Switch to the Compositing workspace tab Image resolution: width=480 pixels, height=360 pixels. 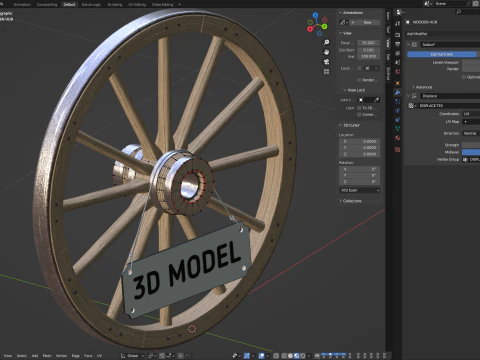(47, 5)
